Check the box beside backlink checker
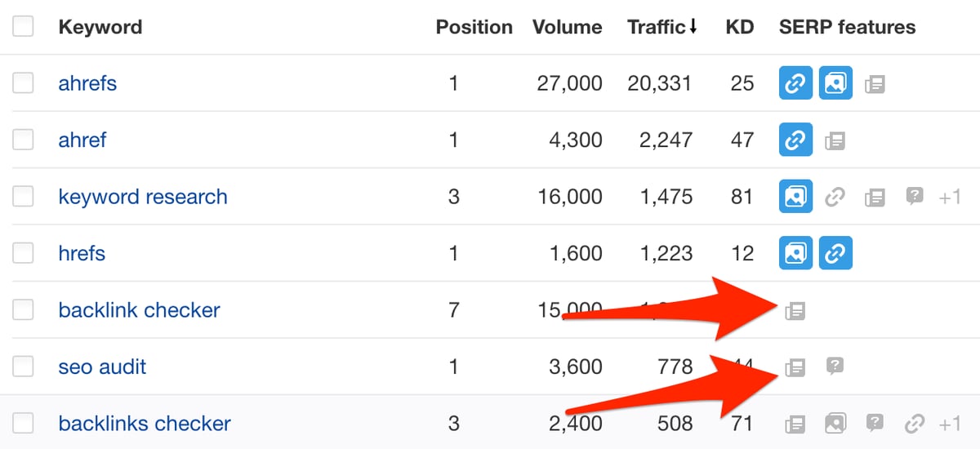The height and width of the screenshot is (449, 980). (x=23, y=310)
